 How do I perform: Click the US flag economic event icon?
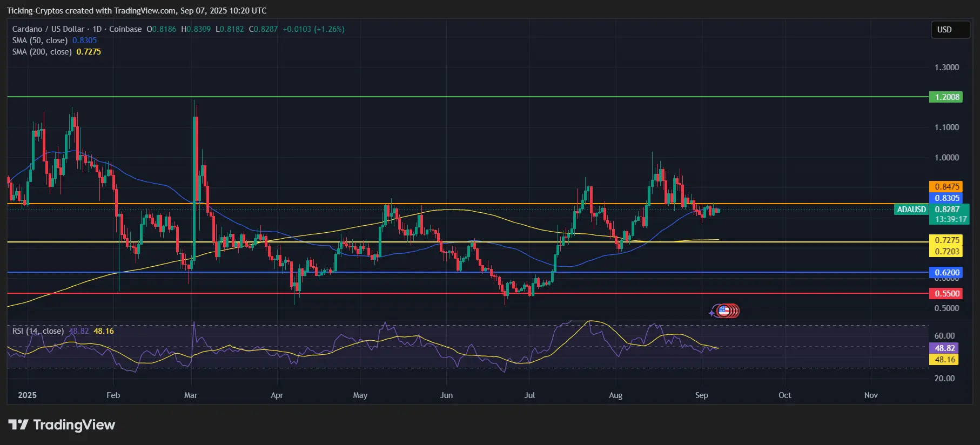pos(724,311)
